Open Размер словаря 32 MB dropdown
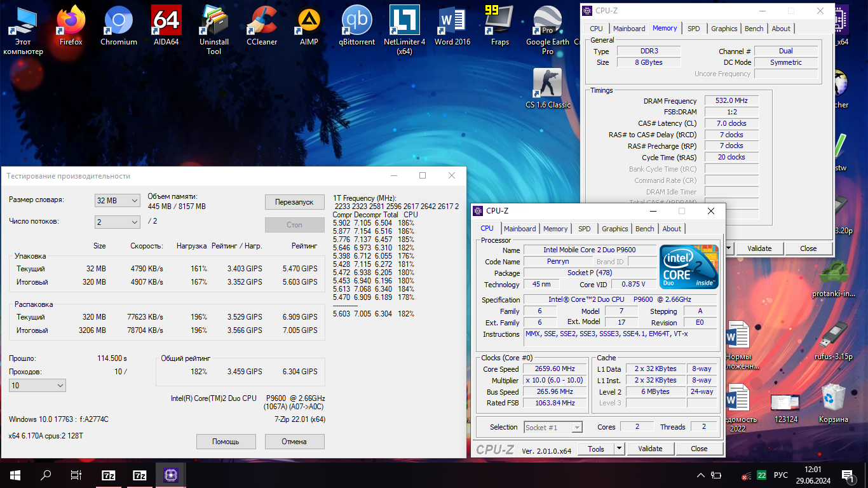 pos(117,201)
